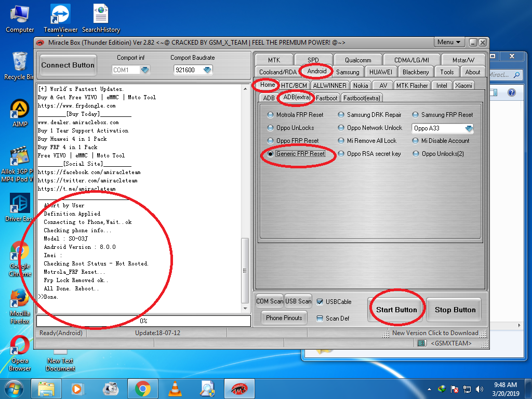Viewport: 532px width, 399px height.
Task: Switch to the Qualcomm tab
Action: click(358, 60)
